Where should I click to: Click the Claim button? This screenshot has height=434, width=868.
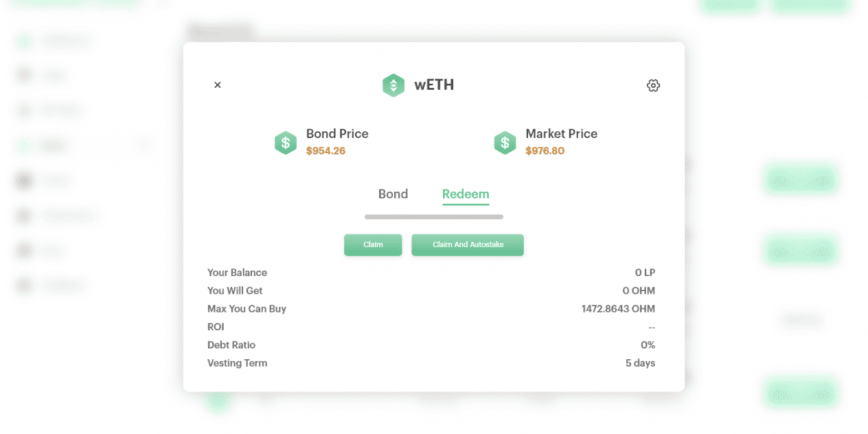pyautogui.click(x=373, y=245)
